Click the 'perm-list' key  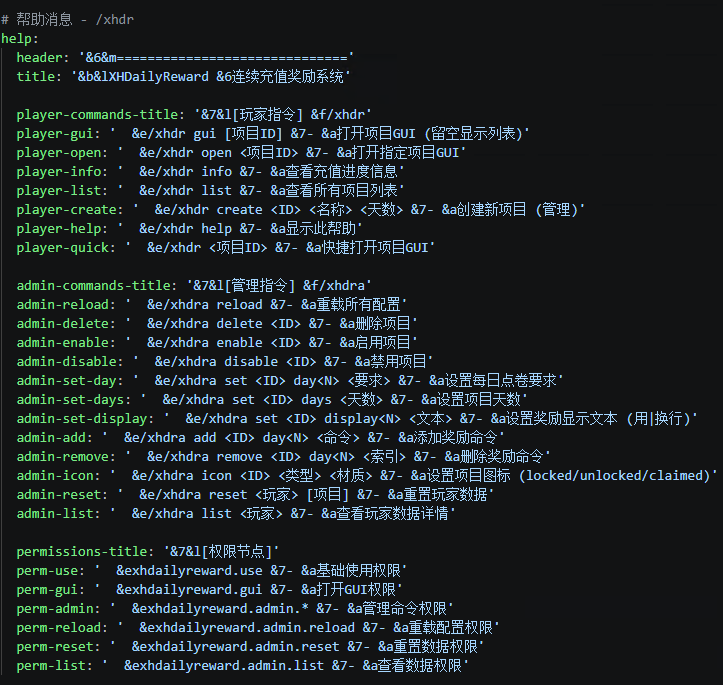click(51, 666)
